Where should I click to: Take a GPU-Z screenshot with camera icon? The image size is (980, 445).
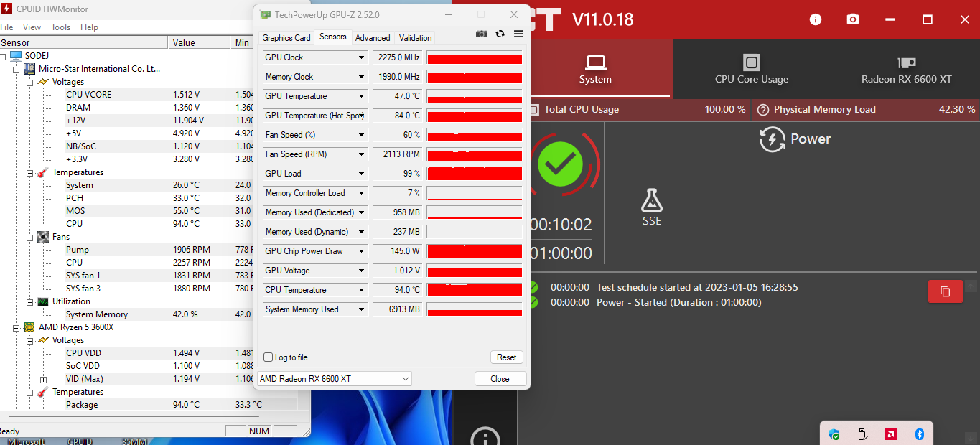(482, 34)
